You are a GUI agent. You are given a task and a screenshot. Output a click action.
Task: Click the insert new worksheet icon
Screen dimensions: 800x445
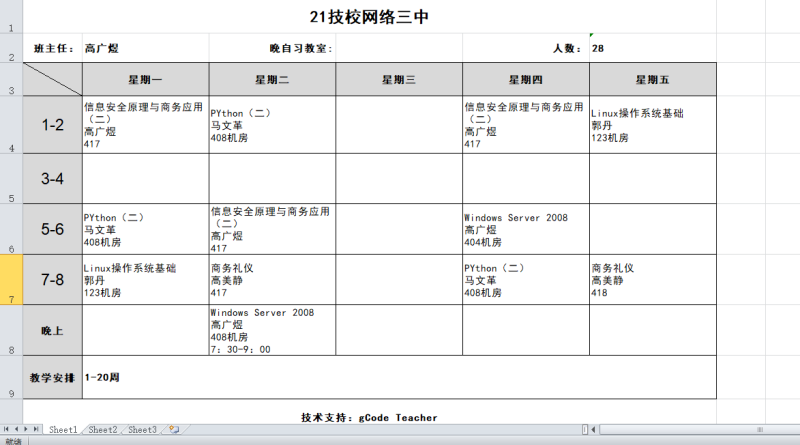click(173, 429)
